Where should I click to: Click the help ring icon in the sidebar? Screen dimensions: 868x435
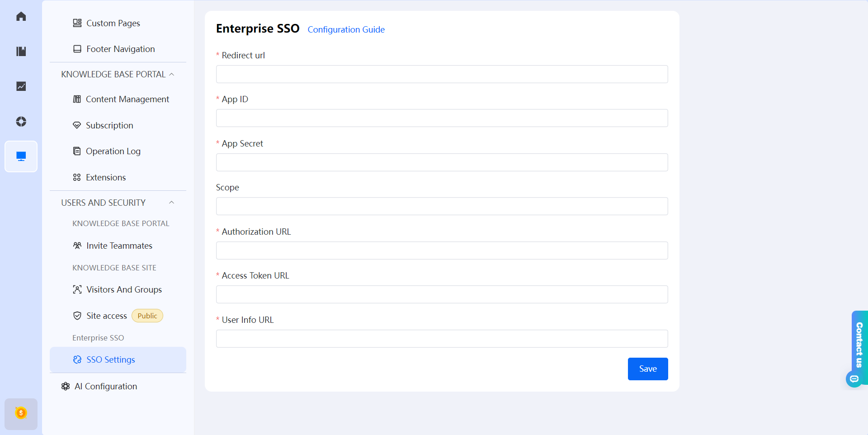pyautogui.click(x=21, y=121)
